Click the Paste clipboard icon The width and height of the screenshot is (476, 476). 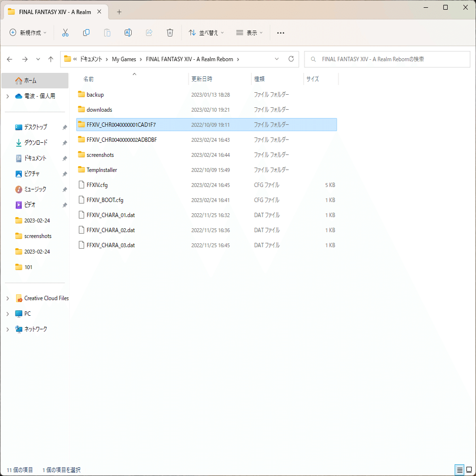point(107,33)
